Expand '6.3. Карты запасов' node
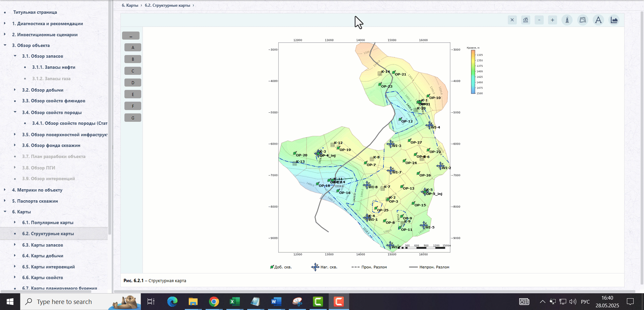This screenshot has width=644, height=310. [x=15, y=245]
